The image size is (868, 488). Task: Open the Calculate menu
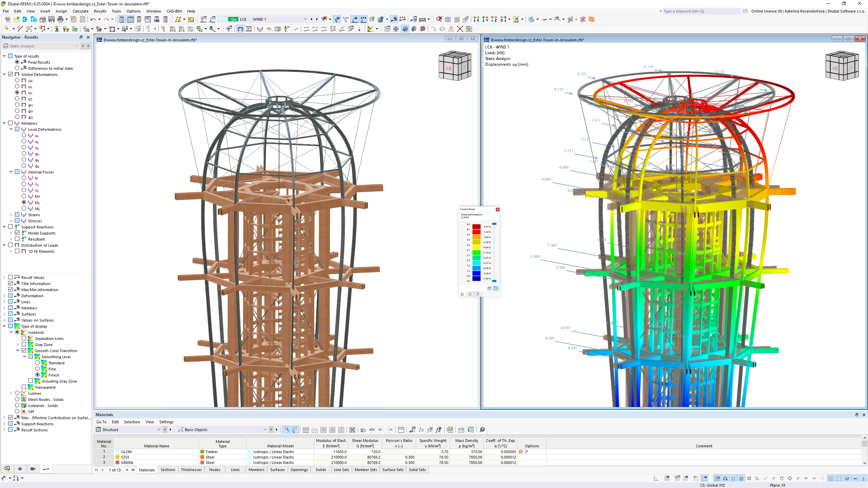pyautogui.click(x=80, y=11)
